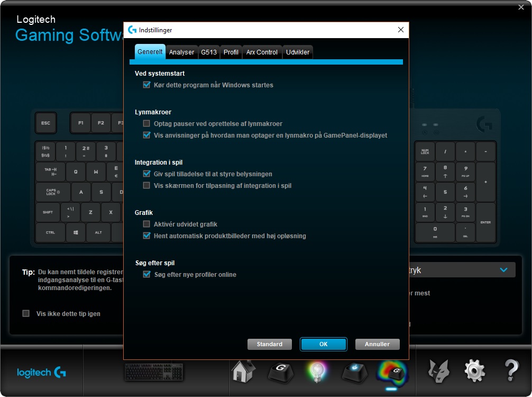Enable 'Vis skærmen for tilpasning af integration'
532x397 pixels.
click(x=146, y=185)
